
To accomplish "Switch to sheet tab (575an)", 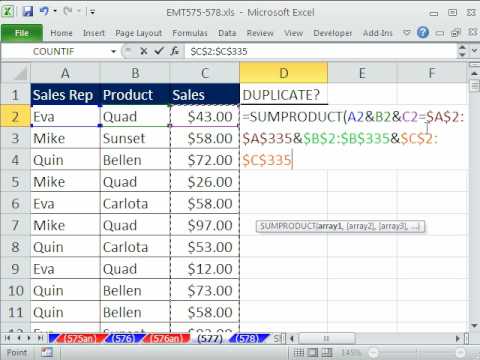I will 79,339.
